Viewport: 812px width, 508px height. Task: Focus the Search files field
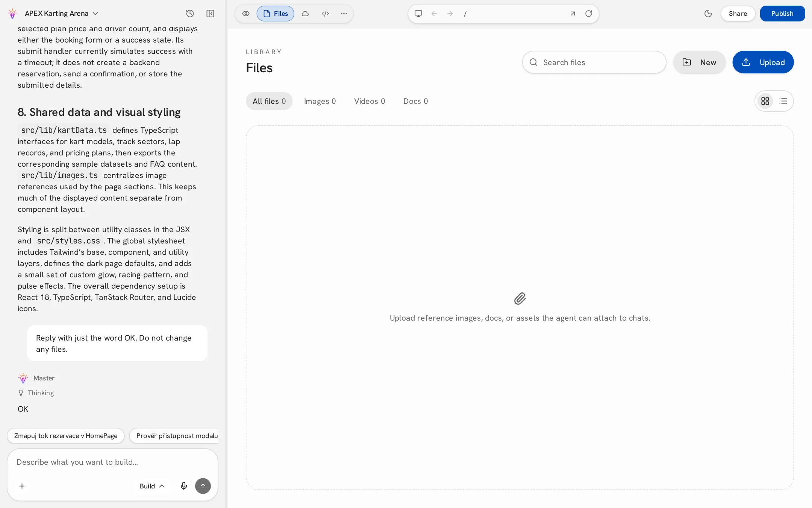point(594,62)
